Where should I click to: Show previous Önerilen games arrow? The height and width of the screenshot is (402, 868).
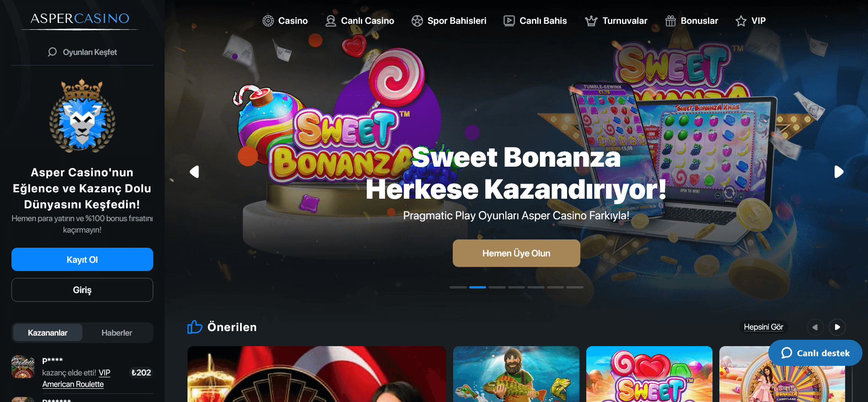[815, 327]
